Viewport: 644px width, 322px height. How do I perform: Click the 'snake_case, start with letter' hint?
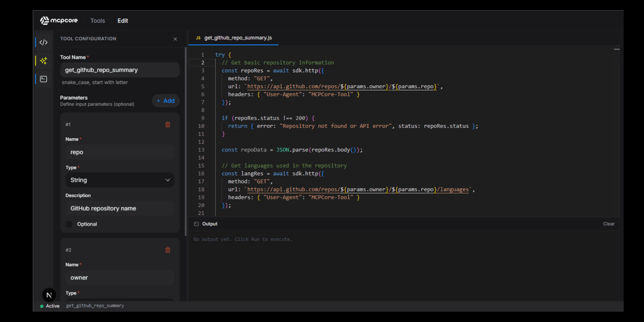95,82
